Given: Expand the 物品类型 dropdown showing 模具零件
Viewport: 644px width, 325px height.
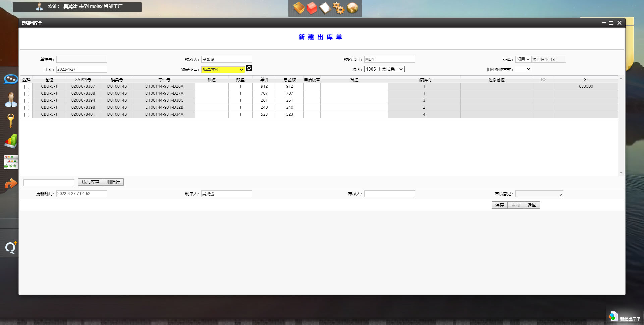Looking at the screenshot, I should [223, 70].
